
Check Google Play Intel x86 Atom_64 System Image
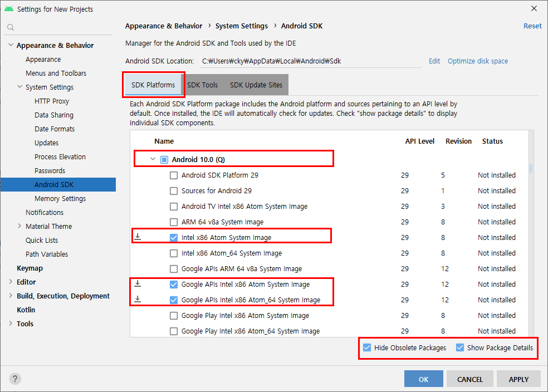click(174, 331)
